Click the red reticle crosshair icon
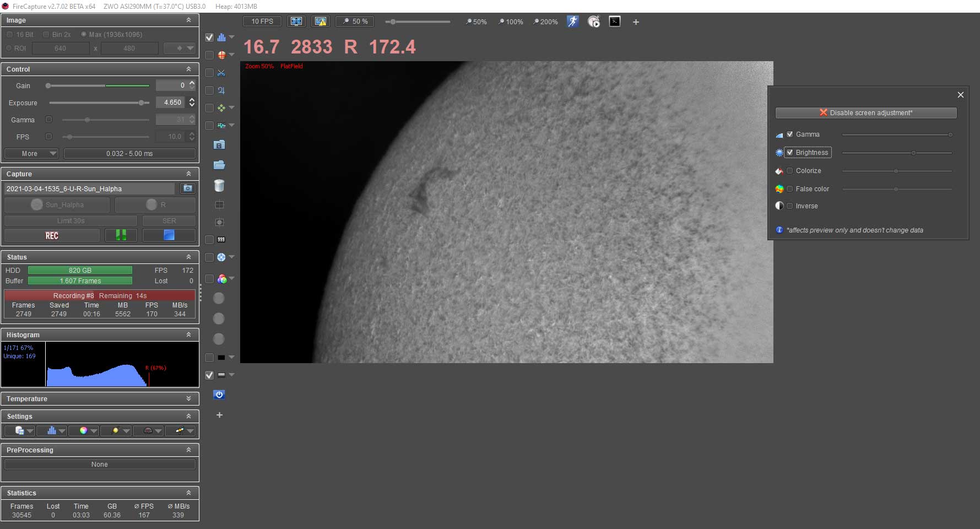The width and height of the screenshot is (980, 529). [x=221, y=55]
